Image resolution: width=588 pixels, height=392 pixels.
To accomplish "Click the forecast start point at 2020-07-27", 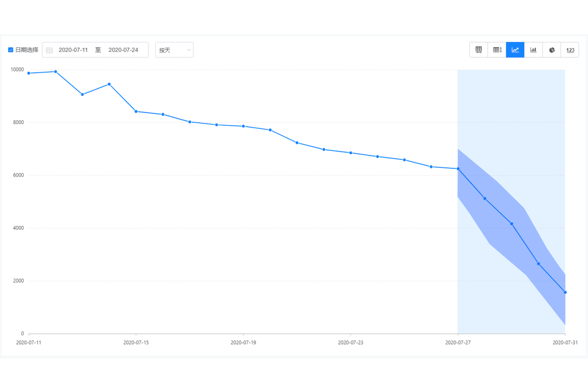I will (458, 169).
